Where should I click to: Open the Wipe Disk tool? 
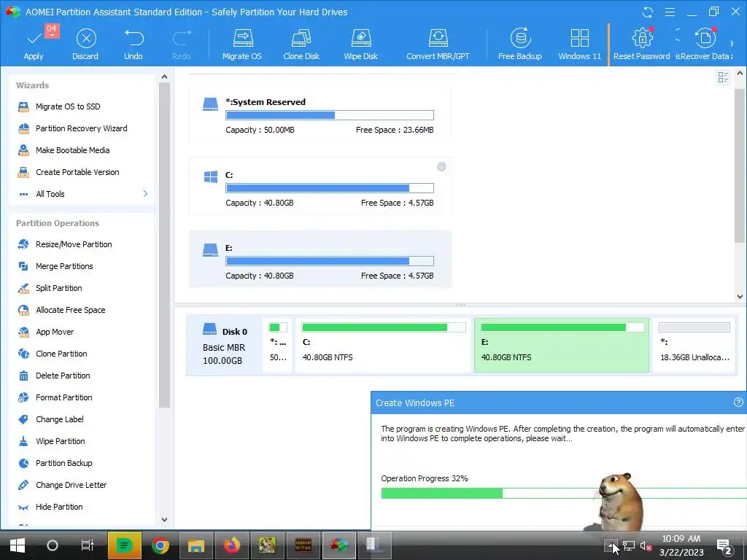tap(360, 44)
